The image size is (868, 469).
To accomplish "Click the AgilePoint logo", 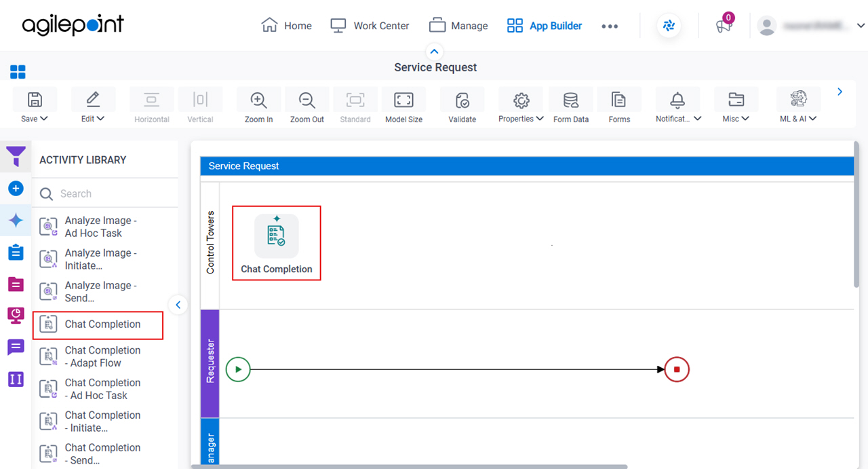I will coord(73,25).
